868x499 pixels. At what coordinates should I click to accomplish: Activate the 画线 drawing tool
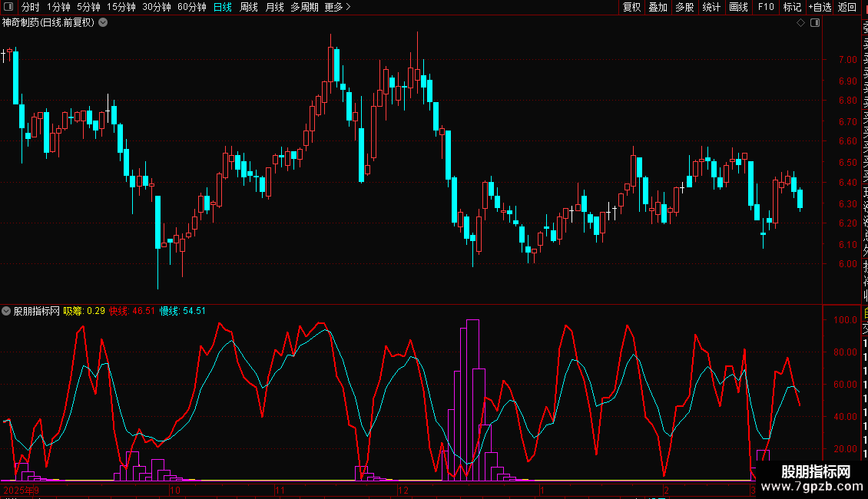click(738, 7)
